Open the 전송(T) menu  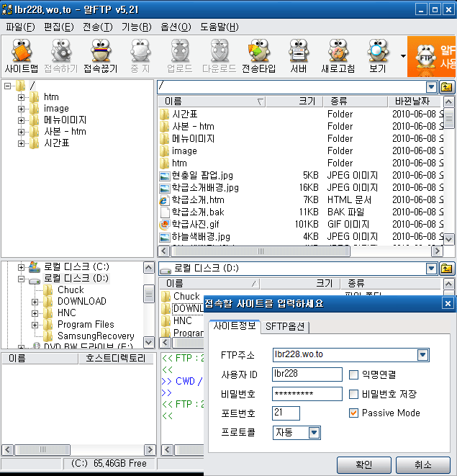pyautogui.click(x=97, y=27)
